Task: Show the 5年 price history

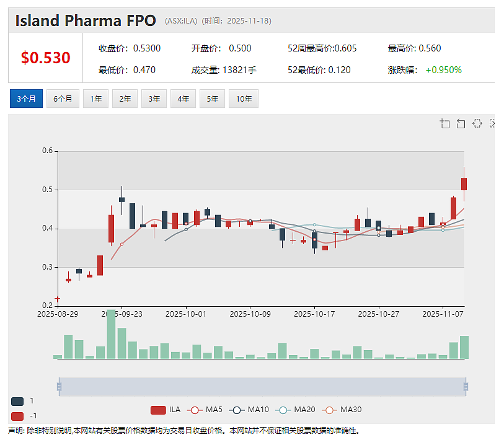Action: tap(213, 99)
